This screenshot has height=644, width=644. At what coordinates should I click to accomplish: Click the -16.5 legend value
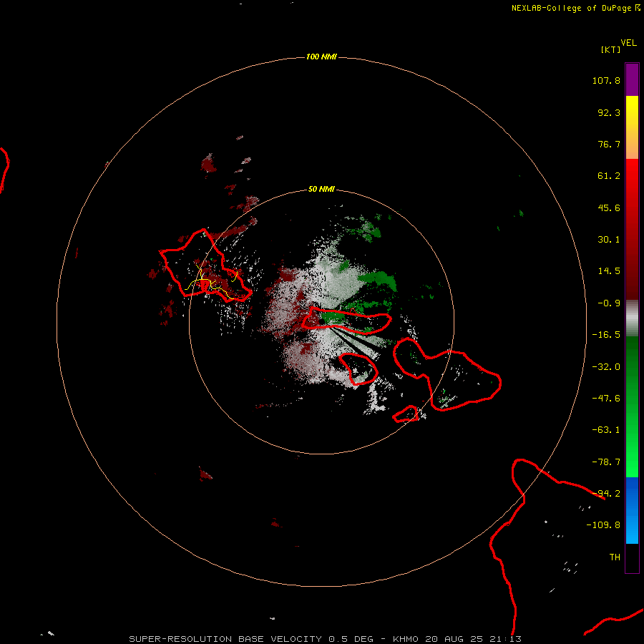tap(606, 335)
